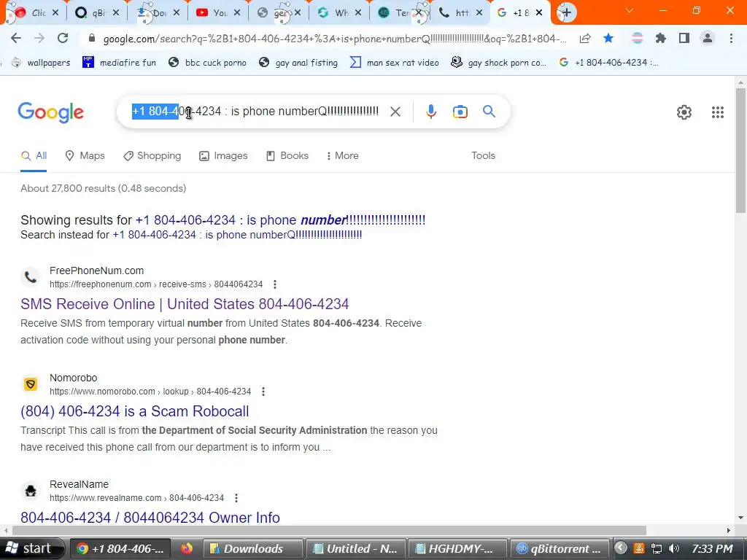Open SMS Receive Online 804-406-4234 result
747x560 pixels.
(x=185, y=304)
